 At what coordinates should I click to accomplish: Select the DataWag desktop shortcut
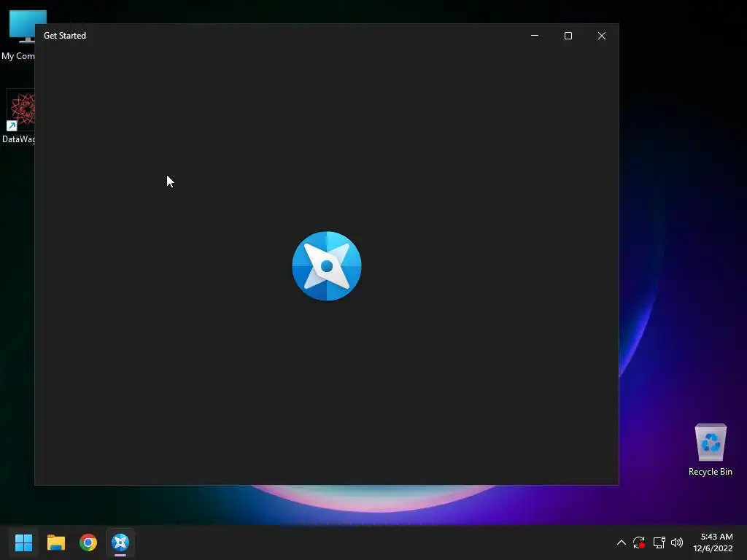click(18, 117)
